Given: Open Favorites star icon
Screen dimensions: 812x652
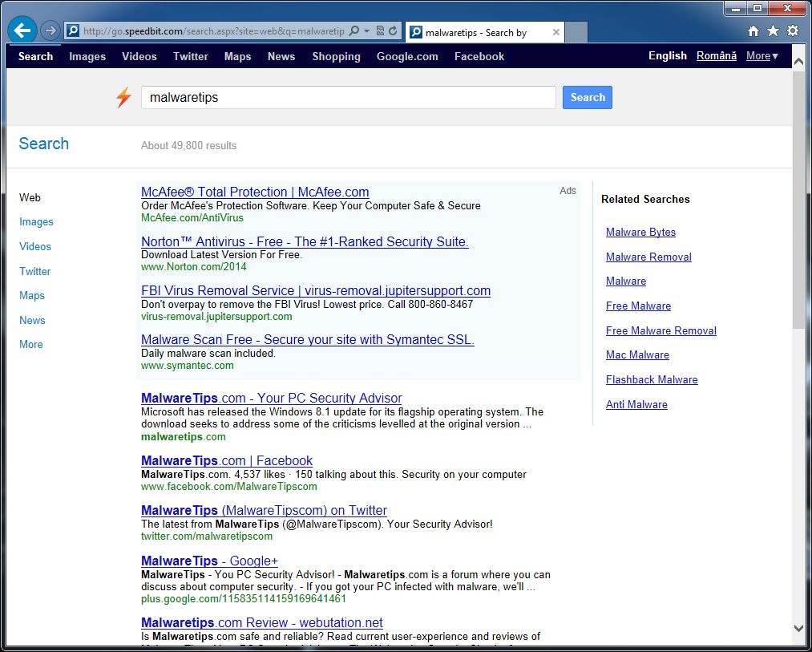Looking at the screenshot, I should tap(773, 31).
